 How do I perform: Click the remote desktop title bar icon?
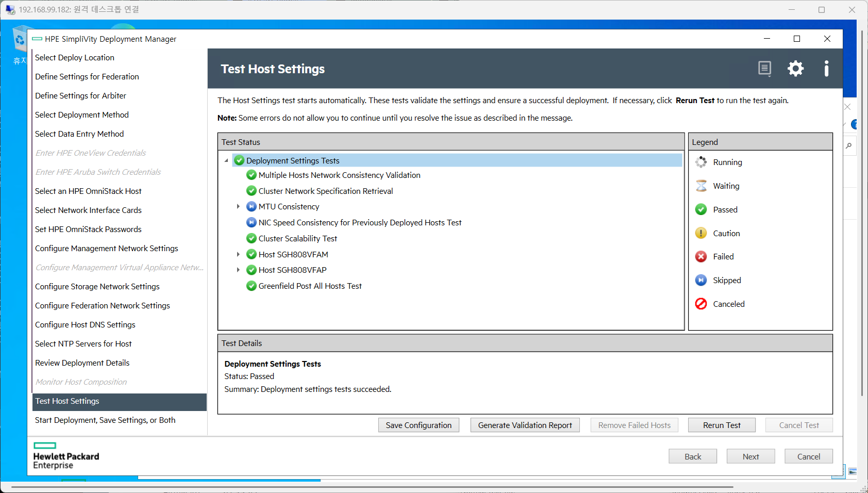click(10, 10)
